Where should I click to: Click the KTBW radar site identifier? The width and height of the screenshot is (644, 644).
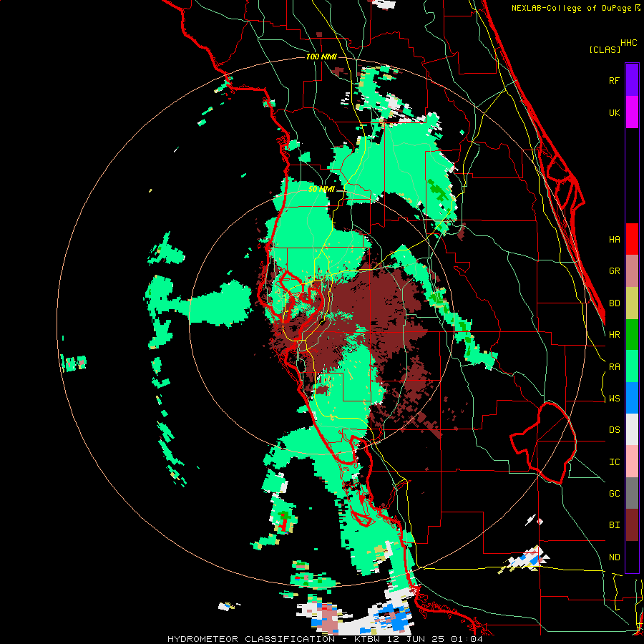point(368,639)
